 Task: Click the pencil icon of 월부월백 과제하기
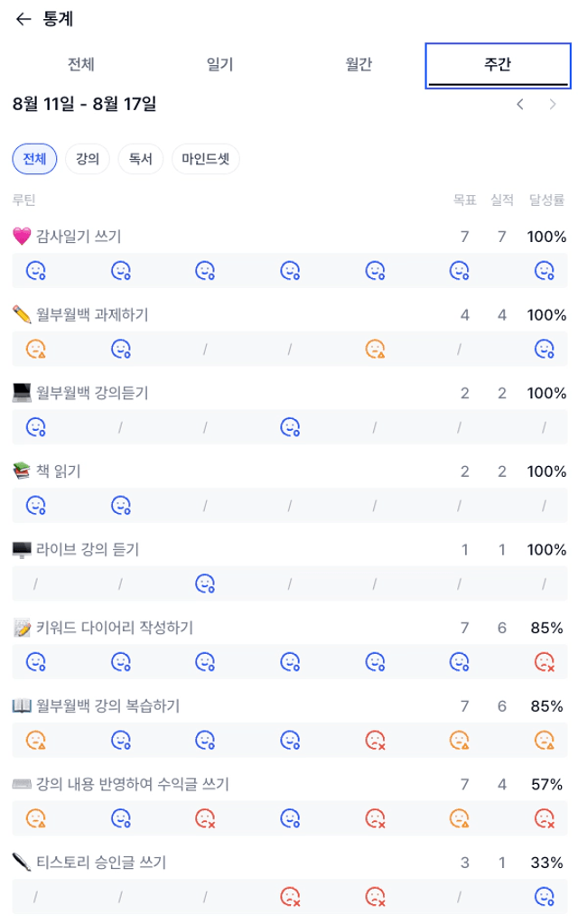[x=22, y=314]
